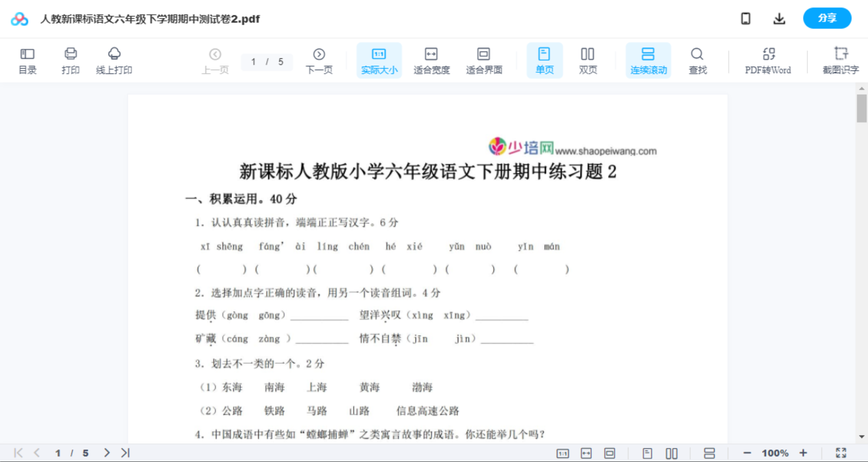Open mobile view via the phone icon

tap(746, 18)
